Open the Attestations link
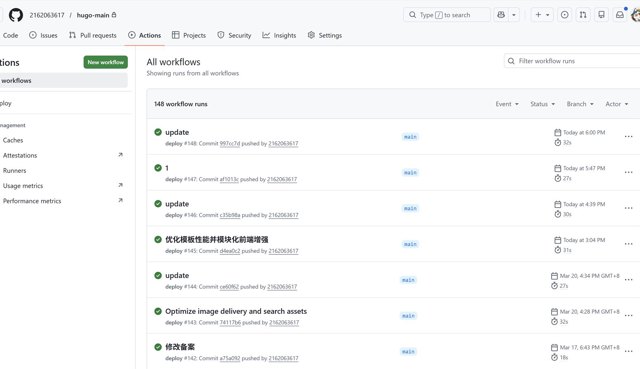 pos(20,155)
